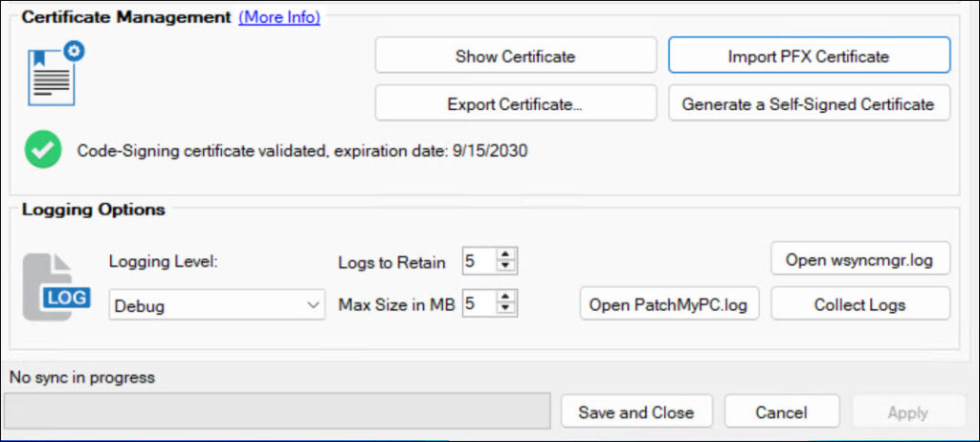Click the LOG file icon

coord(56,287)
